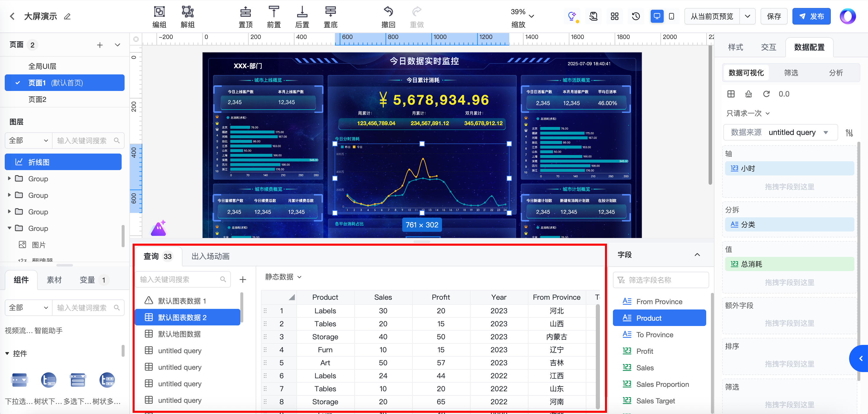Click the 发布 publish button
Image resolution: width=868 pixels, height=414 pixels.
click(811, 16)
